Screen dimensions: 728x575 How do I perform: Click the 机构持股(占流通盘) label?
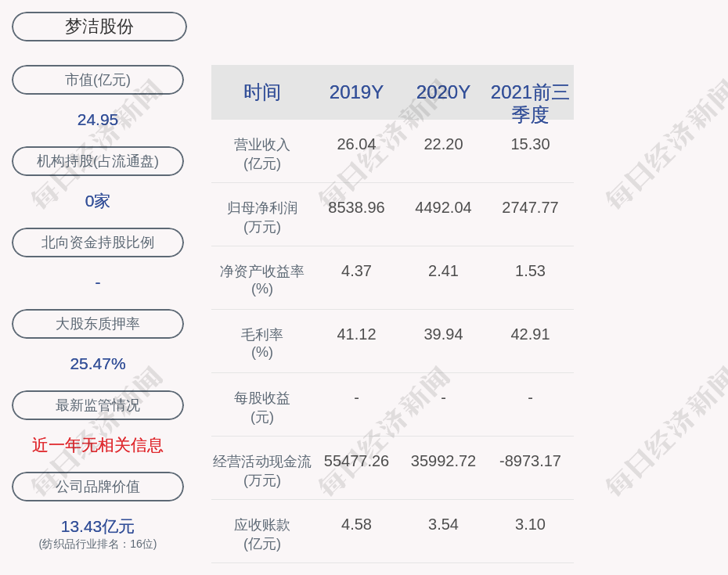click(x=98, y=161)
